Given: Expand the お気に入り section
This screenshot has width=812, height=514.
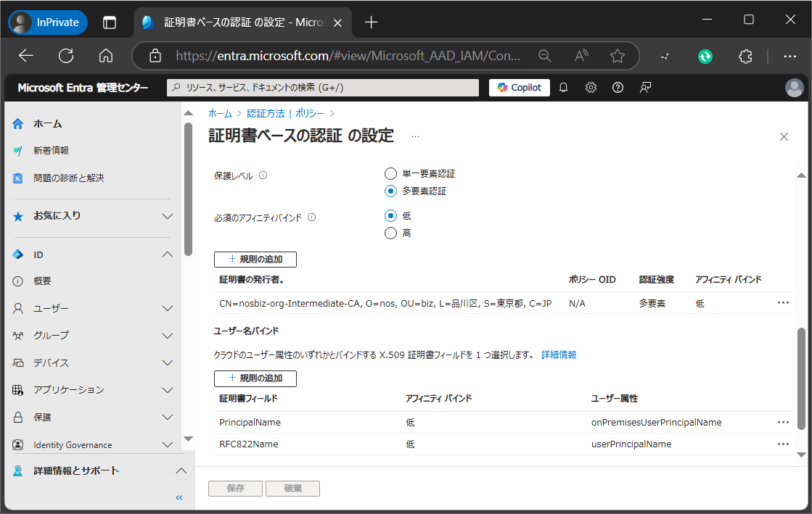Looking at the screenshot, I should pos(168,216).
